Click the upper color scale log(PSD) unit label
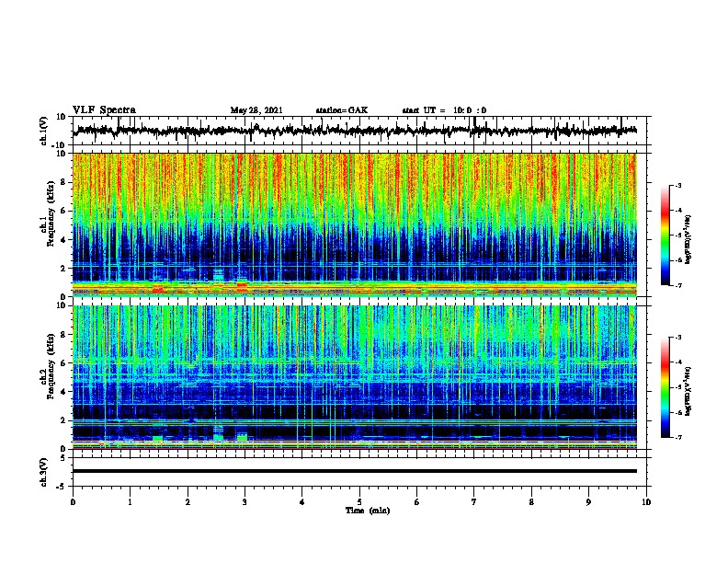The image size is (728, 563). coord(688,240)
